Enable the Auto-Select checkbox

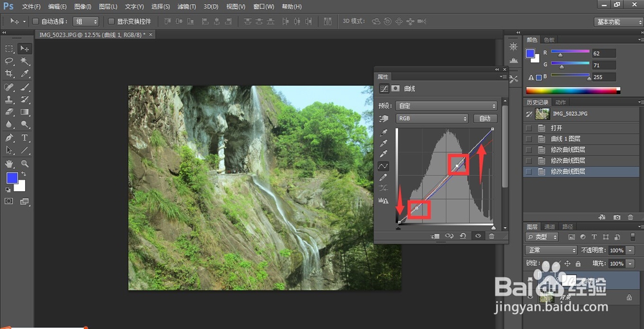[x=35, y=21]
